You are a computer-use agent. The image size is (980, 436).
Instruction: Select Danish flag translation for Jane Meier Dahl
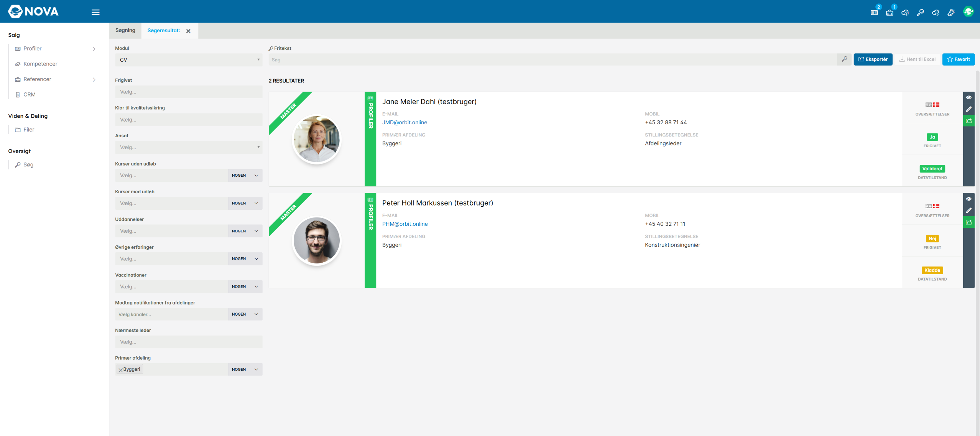click(936, 105)
